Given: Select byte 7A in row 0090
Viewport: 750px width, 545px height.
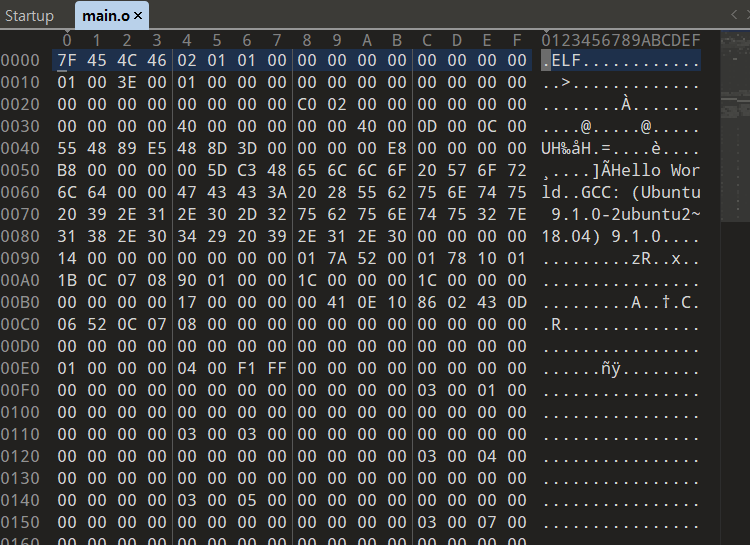Looking at the screenshot, I should coord(337,258).
